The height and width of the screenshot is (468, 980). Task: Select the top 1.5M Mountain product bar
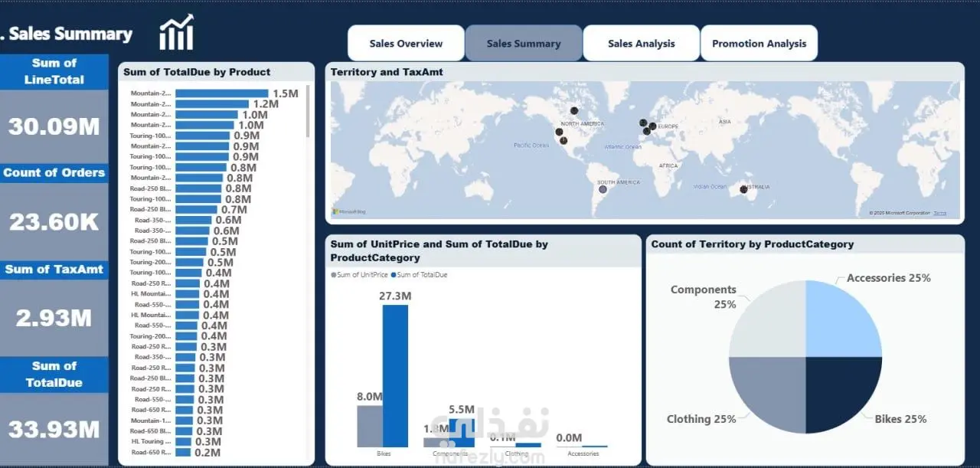coord(222,93)
